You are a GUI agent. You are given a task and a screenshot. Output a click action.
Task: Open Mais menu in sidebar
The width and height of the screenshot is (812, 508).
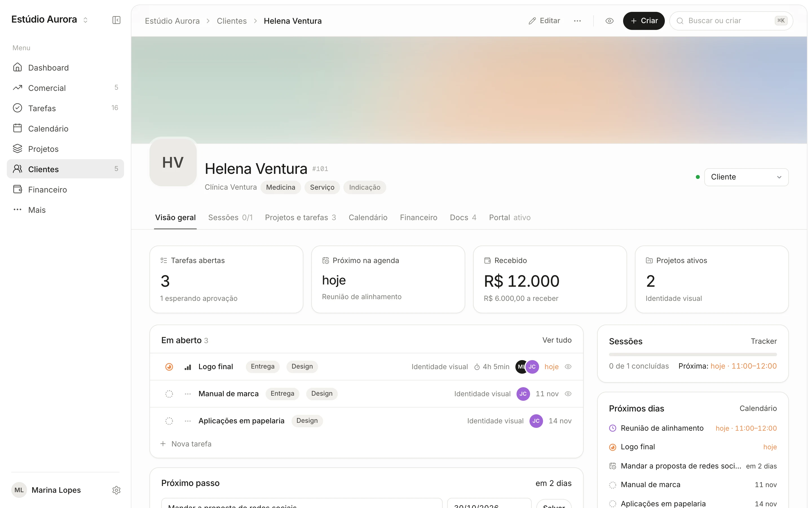65,210
